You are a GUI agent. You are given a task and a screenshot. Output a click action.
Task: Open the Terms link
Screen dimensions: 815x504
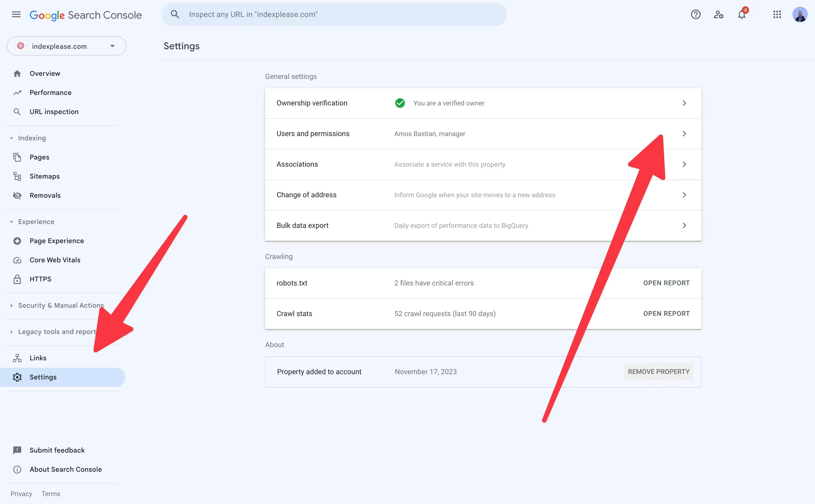point(51,494)
